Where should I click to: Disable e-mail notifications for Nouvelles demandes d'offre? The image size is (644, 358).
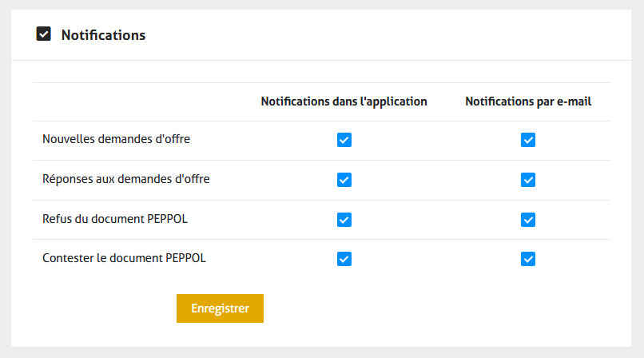pos(528,141)
